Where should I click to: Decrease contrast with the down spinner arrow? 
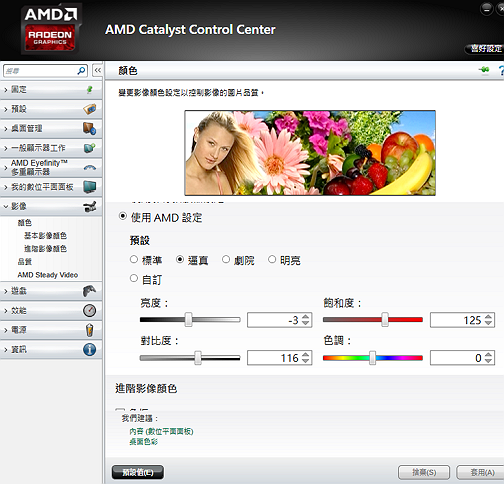click(x=306, y=361)
